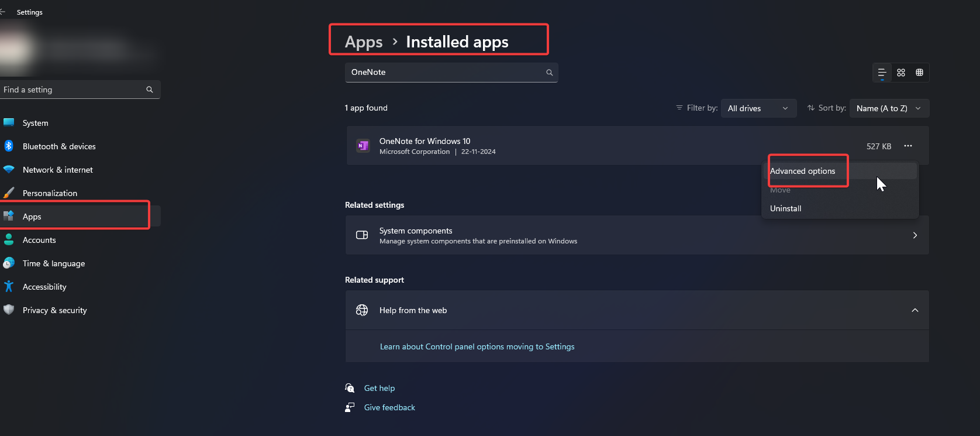Switch to list view layout icon

882,73
